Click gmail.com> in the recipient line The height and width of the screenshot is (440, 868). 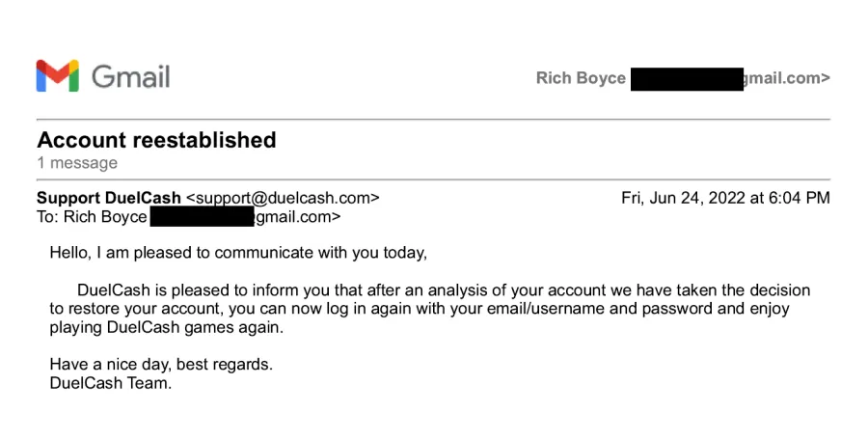(298, 217)
